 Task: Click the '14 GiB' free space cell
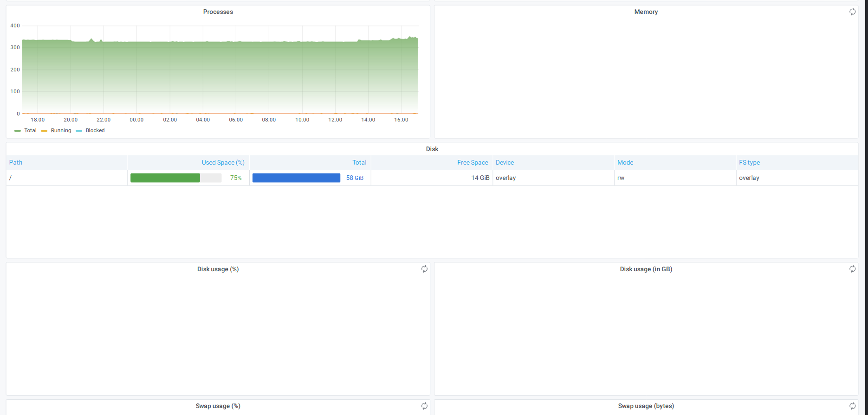[x=432, y=178]
